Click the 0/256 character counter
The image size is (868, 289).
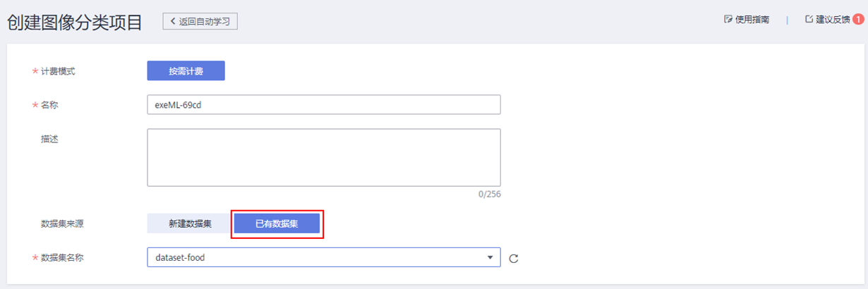(489, 195)
